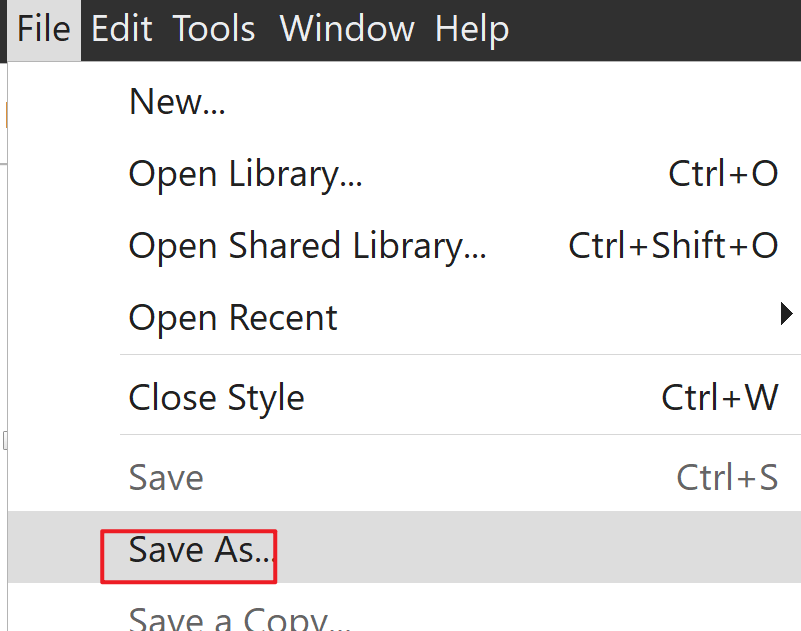Click the Ctrl+S shortcut label
Image resolution: width=801 pixels, height=631 pixels.
(727, 478)
